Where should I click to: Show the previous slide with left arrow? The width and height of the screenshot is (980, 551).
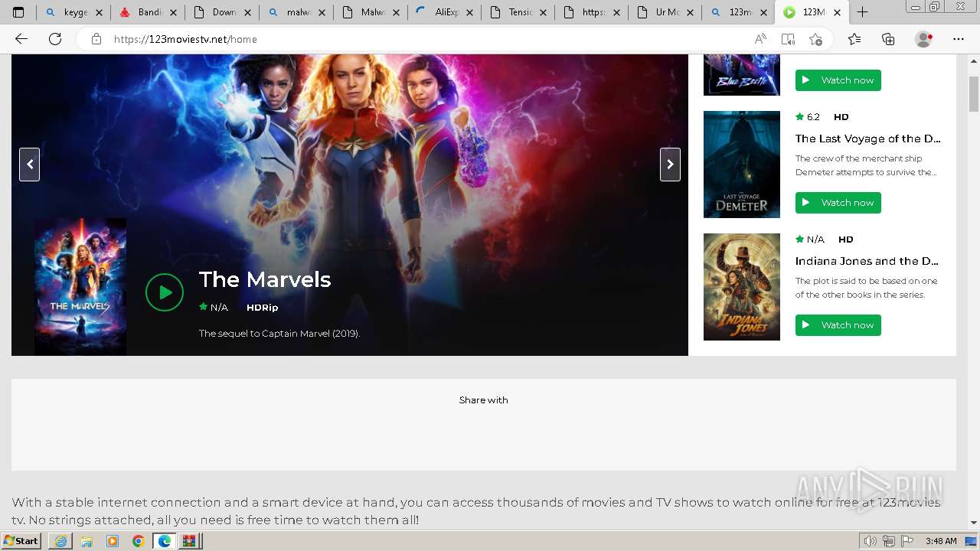[29, 165]
